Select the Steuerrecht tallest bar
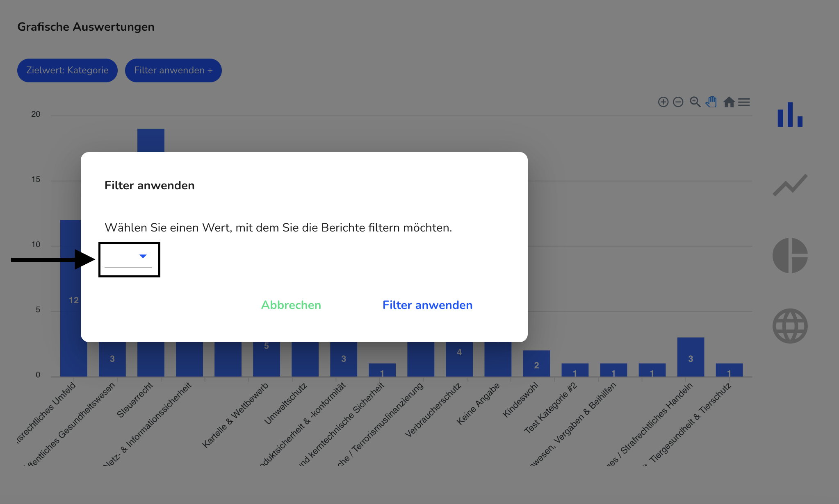The height and width of the screenshot is (504, 839). 151,140
